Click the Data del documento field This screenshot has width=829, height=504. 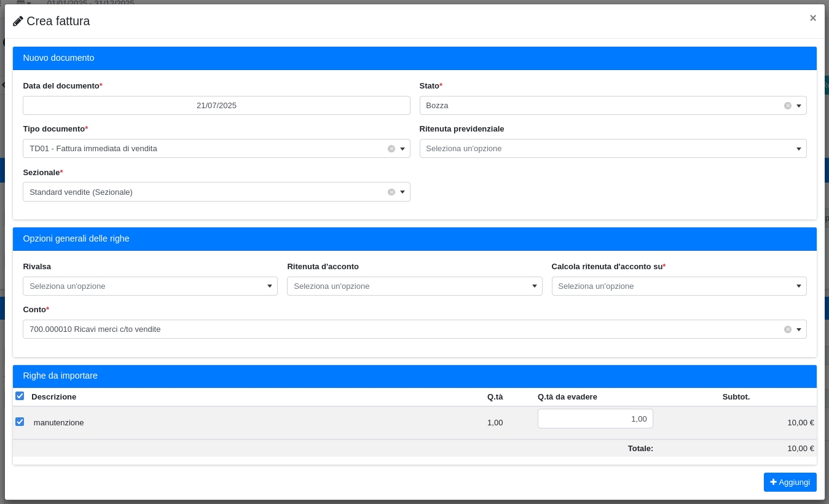coord(216,106)
